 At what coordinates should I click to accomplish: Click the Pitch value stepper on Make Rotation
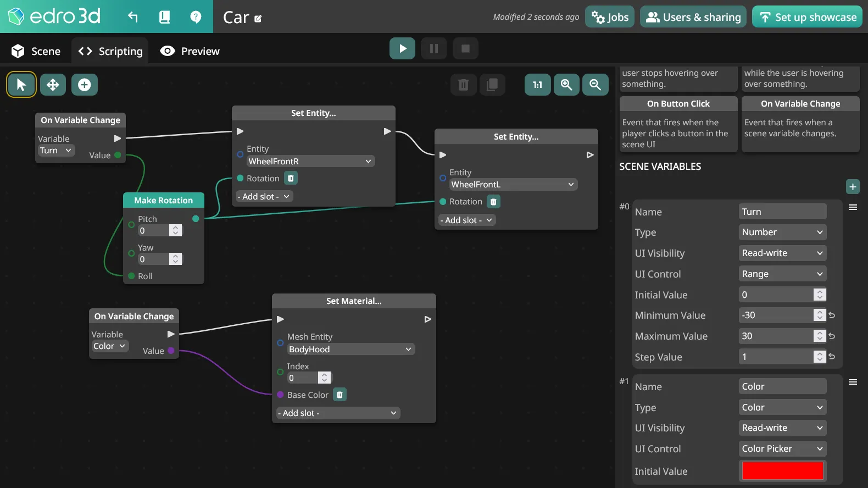point(175,231)
